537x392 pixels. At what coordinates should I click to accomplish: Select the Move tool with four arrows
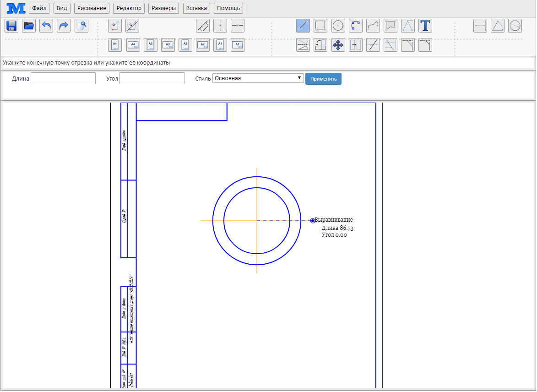pos(338,45)
